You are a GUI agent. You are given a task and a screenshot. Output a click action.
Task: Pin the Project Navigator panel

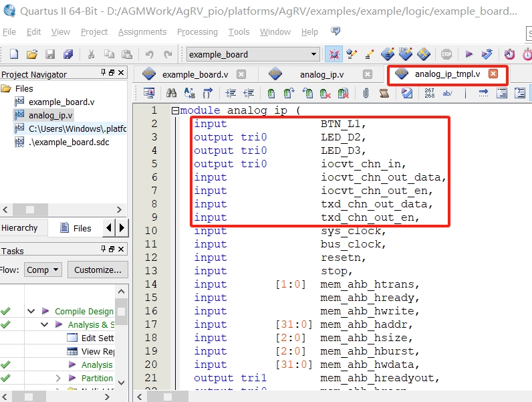coord(103,72)
